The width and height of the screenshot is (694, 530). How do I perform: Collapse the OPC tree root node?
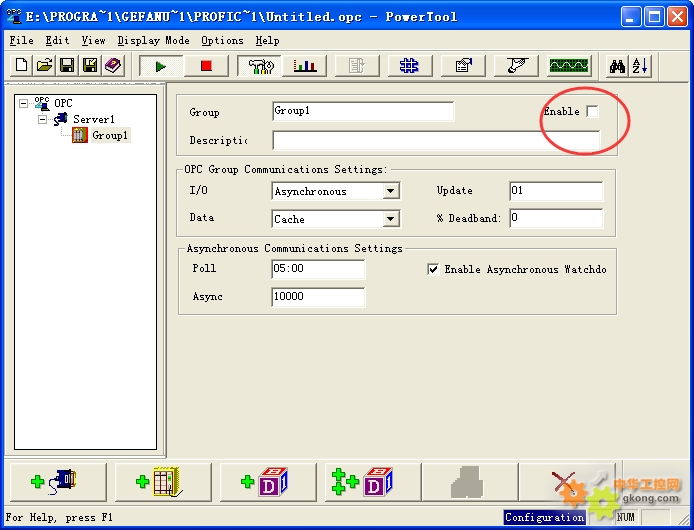click(23, 104)
